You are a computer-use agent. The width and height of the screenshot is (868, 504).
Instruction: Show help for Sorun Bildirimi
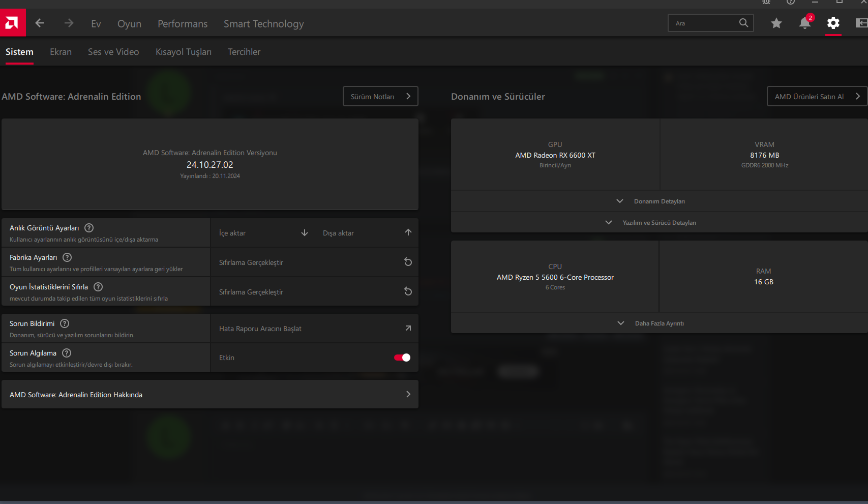coord(65,323)
